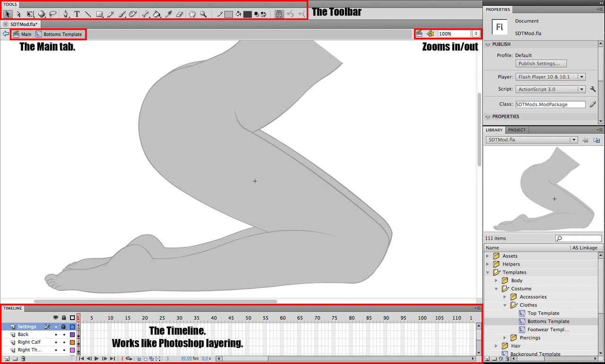Delete layer using timeline trash icon
Image resolution: width=605 pixels, height=364 pixels.
coord(23,359)
